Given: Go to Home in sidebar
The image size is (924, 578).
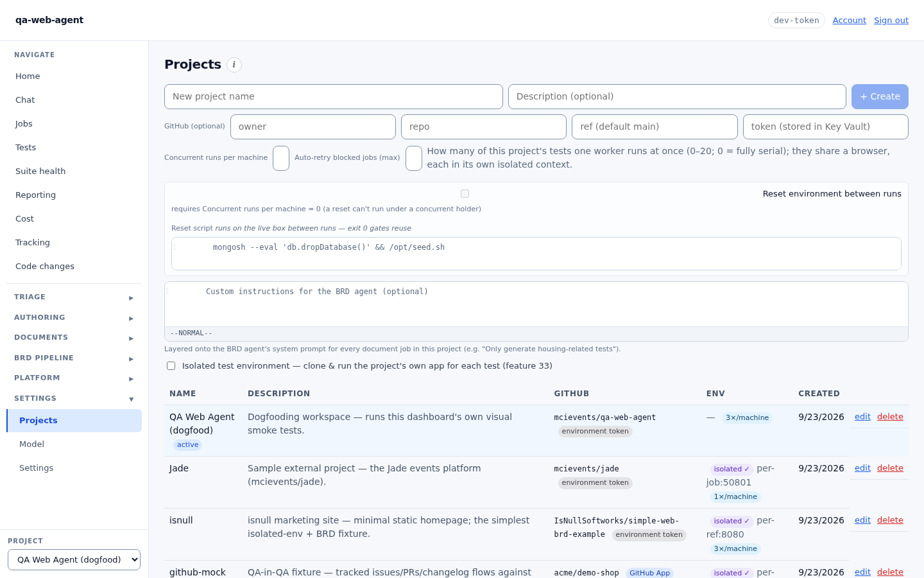Looking at the screenshot, I should (x=74, y=76).
